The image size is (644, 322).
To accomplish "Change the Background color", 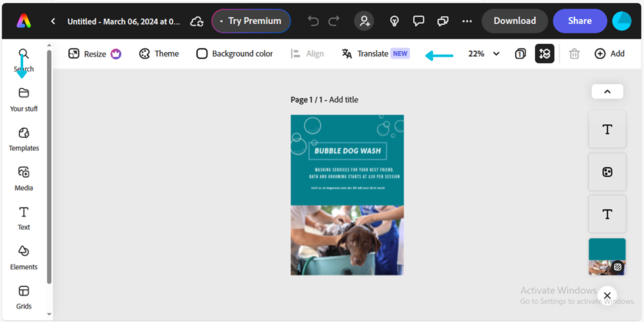I will tap(234, 54).
